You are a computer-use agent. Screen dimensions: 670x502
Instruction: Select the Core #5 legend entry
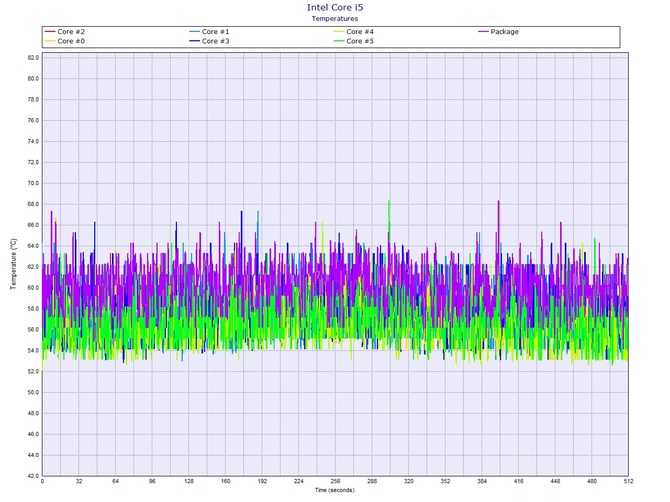click(354, 41)
